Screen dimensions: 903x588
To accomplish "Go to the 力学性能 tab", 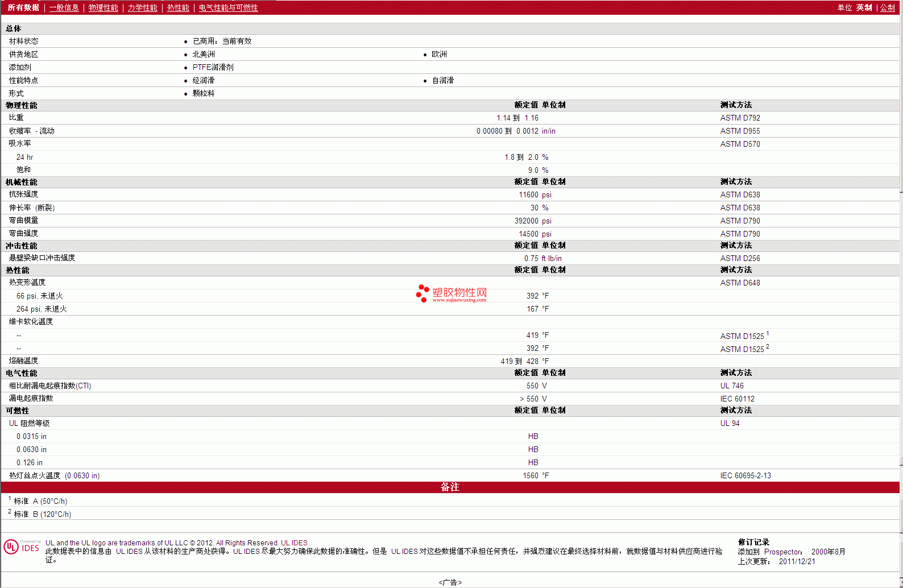I will [142, 7].
